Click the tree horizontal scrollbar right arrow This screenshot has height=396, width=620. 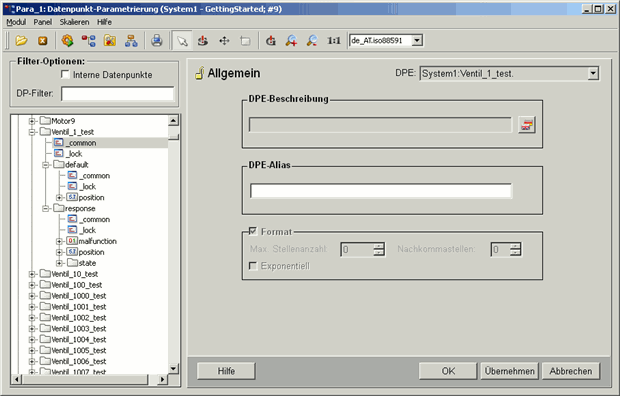(162, 379)
